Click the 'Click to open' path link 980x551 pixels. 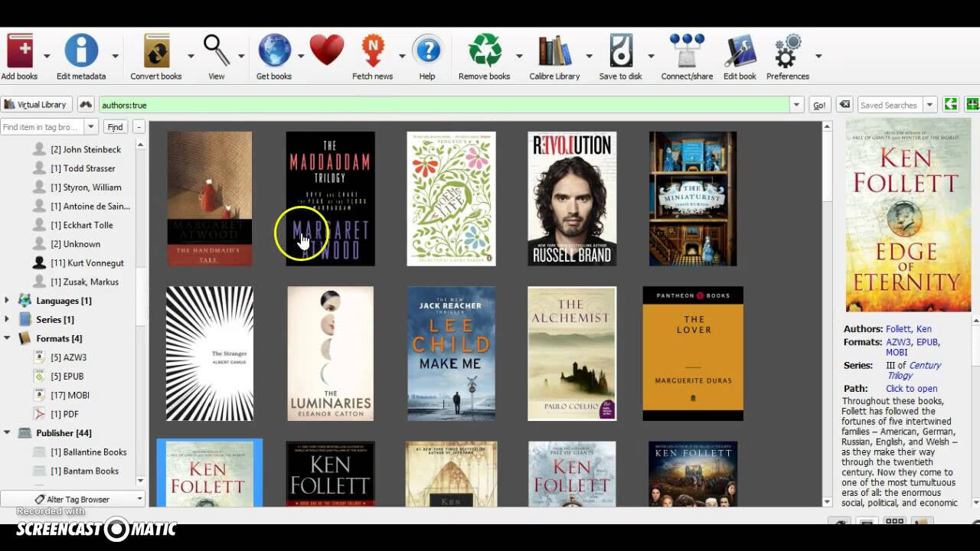click(911, 388)
